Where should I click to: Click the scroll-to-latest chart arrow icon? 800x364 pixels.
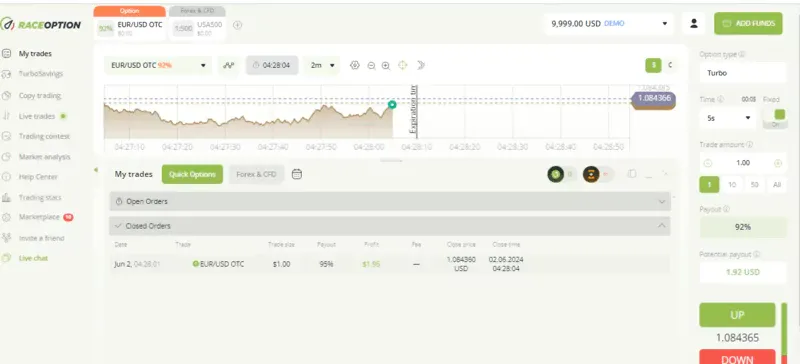coord(420,65)
